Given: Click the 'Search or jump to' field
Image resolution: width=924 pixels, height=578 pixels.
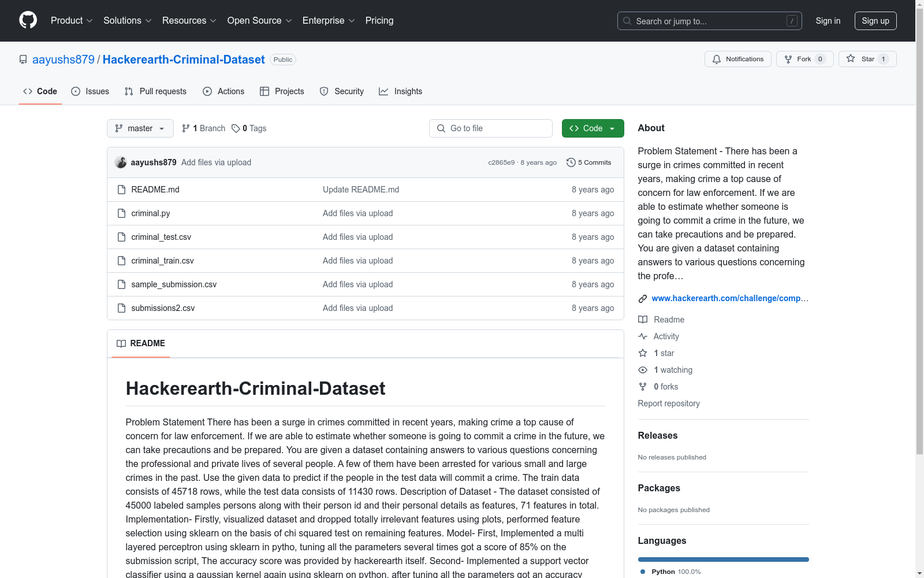Looking at the screenshot, I should tap(710, 21).
